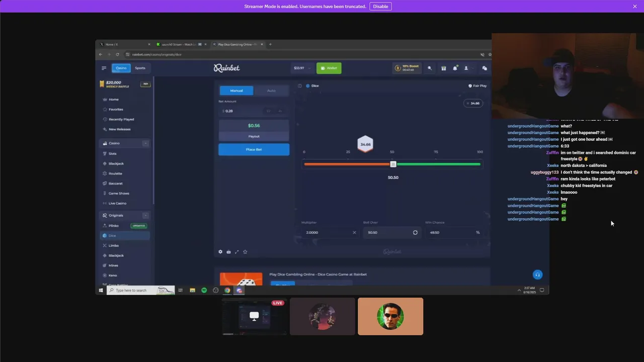Click the 34.66 past result pill
This screenshot has height=362, width=644.
[x=473, y=103]
